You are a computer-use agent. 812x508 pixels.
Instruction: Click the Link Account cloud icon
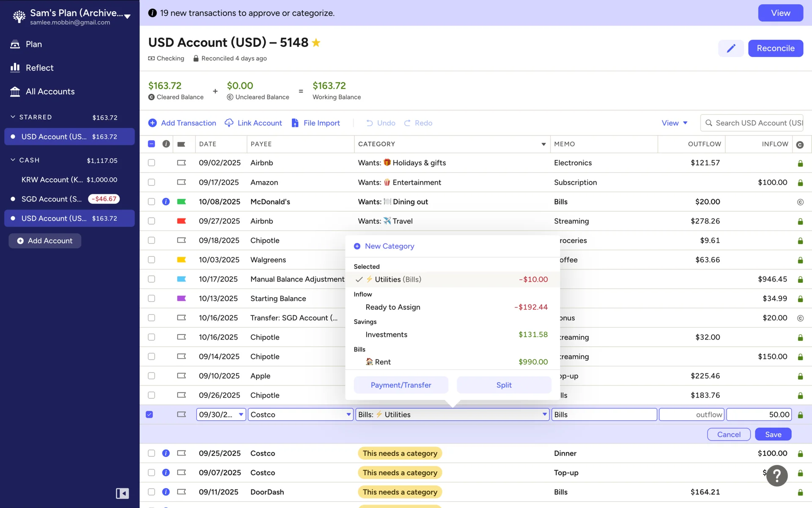click(229, 123)
